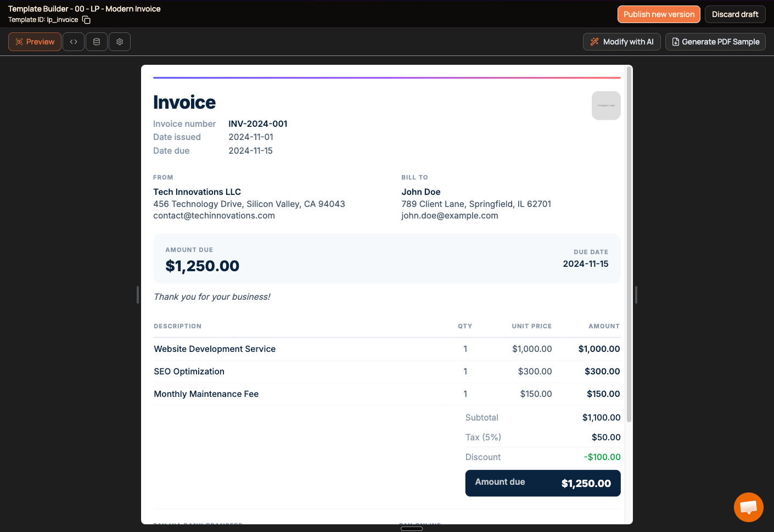Click the AI magic wand icon

[594, 41]
